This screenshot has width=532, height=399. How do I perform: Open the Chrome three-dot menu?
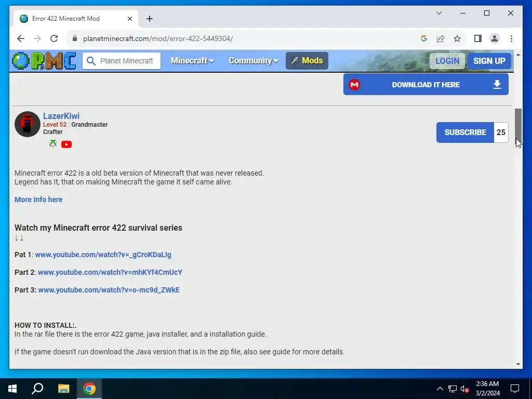511,38
